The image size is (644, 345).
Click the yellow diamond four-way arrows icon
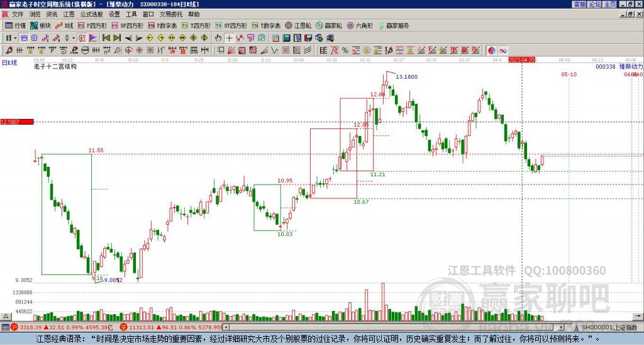[204, 38]
